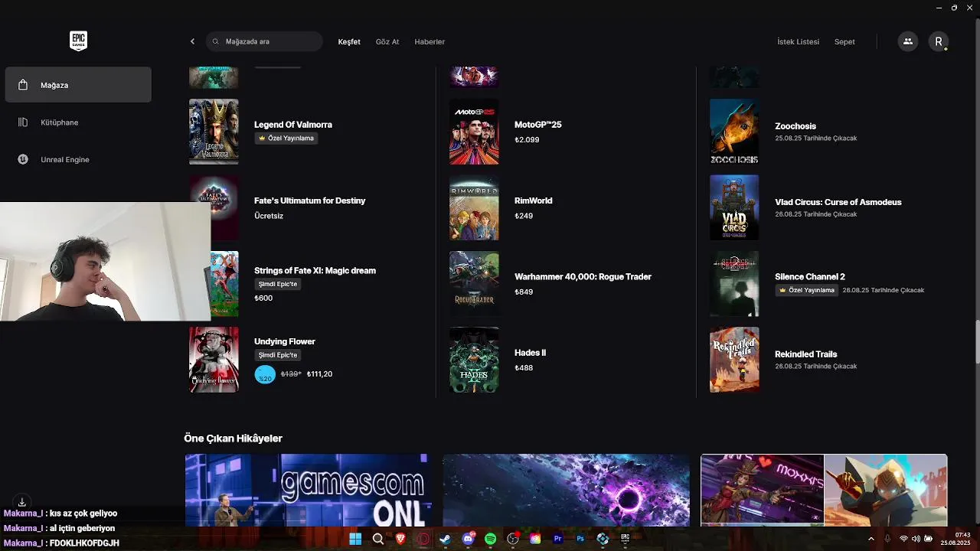Open the Hades II title
Screen dimensions: 980x551
tap(530, 353)
